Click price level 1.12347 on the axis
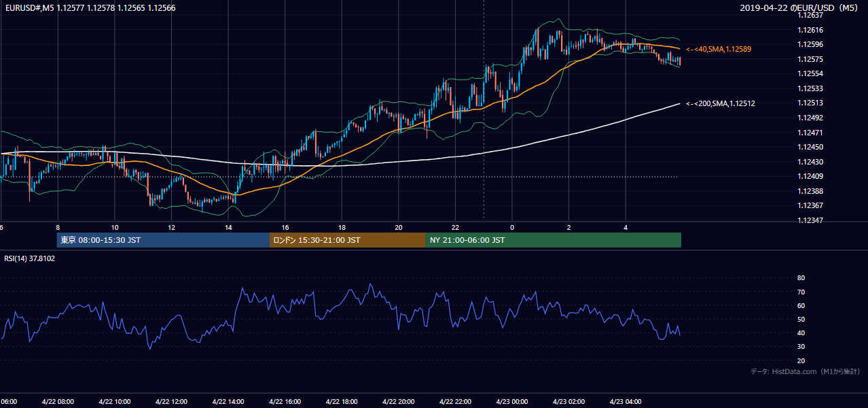The width and height of the screenshot is (868, 408). (810, 220)
